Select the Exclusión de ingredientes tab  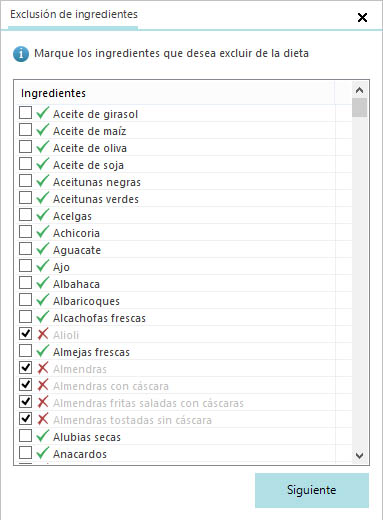pyautogui.click(x=74, y=14)
